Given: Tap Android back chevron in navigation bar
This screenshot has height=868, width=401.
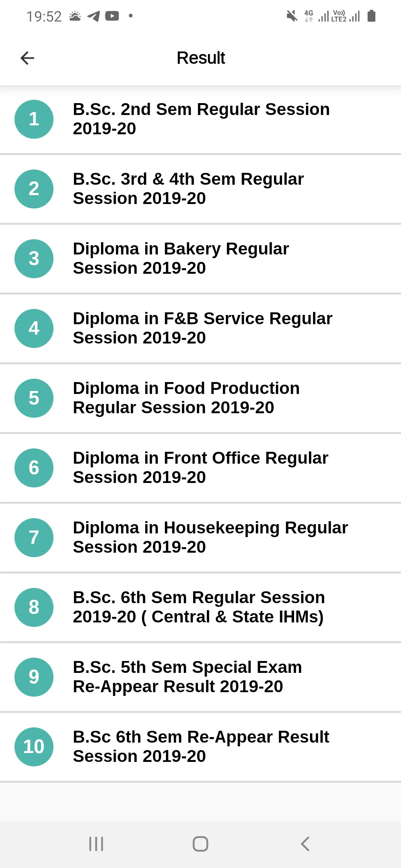Looking at the screenshot, I should coord(305,844).
